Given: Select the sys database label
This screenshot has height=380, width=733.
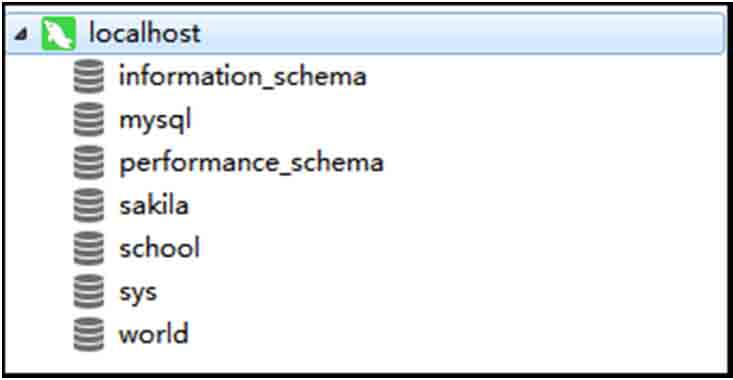Looking at the screenshot, I should pyautogui.click(x=138, y=293).
